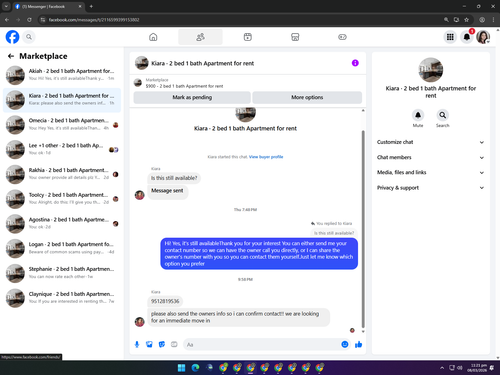Screen dimensions: 500x375
Task: Click the Facebook search icon
Action: 29,37
